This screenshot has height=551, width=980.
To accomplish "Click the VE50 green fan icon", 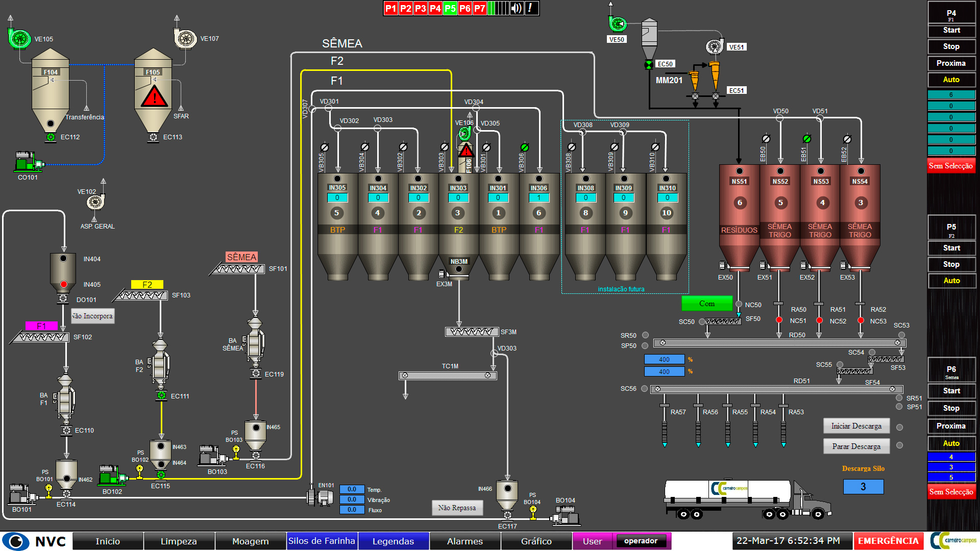I will click(x=617, y=23).
